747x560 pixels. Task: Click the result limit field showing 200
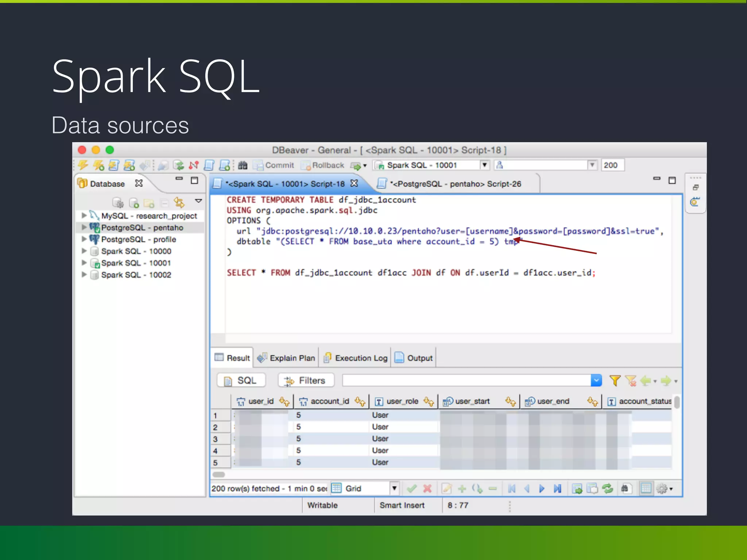(x=612, y=165)
